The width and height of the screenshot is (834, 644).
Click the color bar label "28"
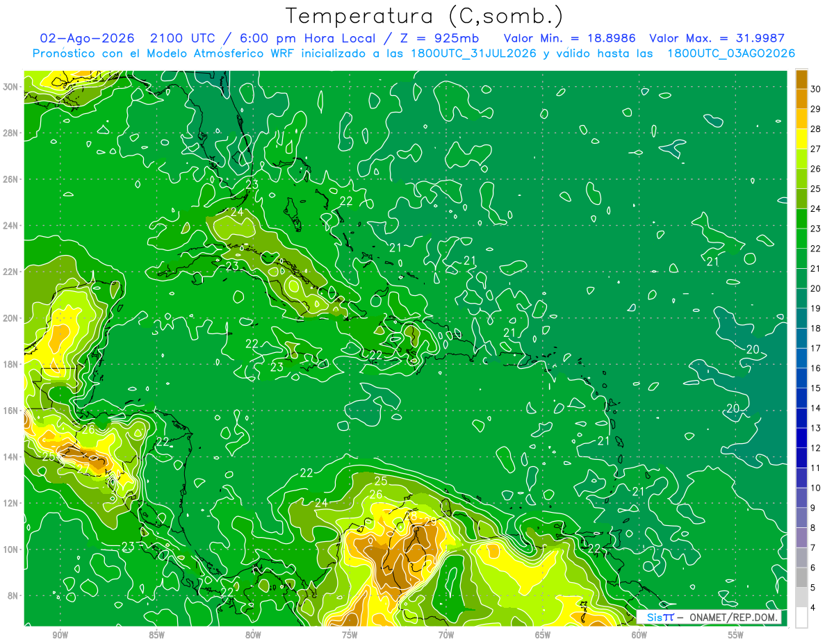[816, 129]
